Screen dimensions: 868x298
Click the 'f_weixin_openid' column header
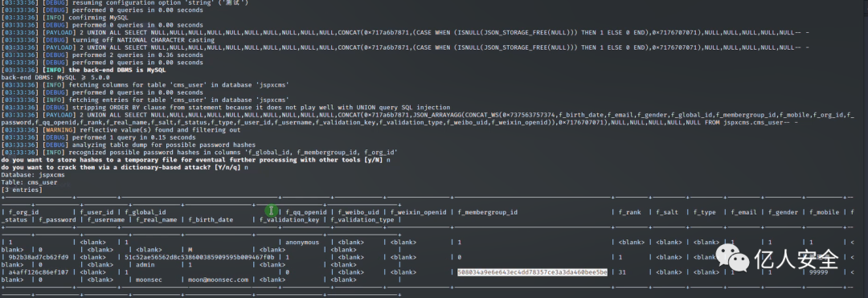tap(418, 212)
